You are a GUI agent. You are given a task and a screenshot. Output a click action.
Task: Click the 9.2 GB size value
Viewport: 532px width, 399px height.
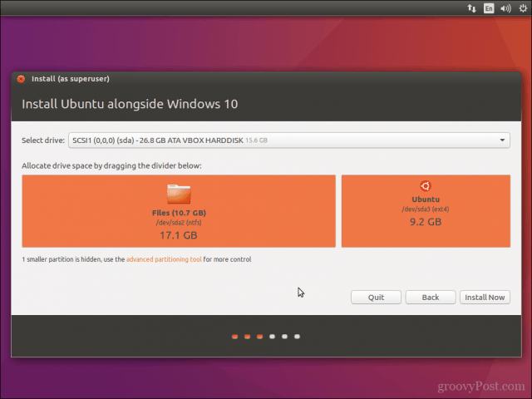[426, 222]
